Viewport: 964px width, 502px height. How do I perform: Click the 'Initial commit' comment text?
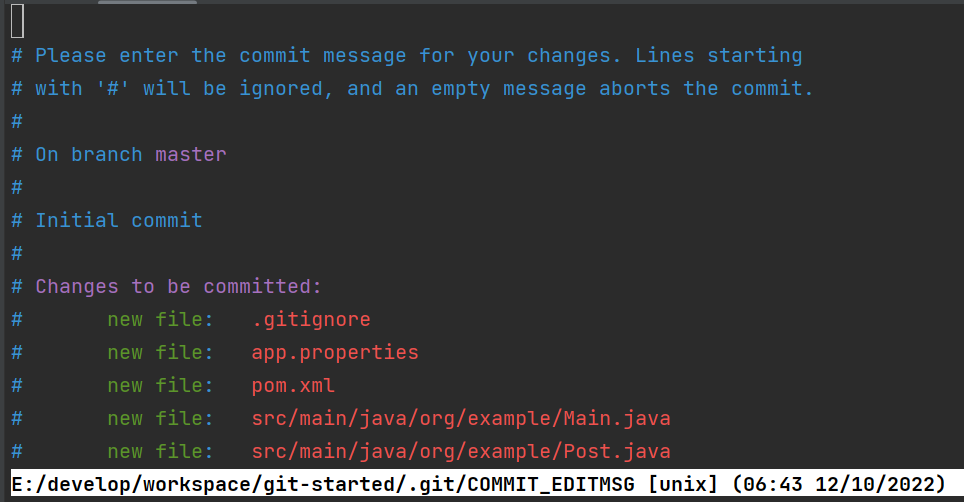coord(118,221)
